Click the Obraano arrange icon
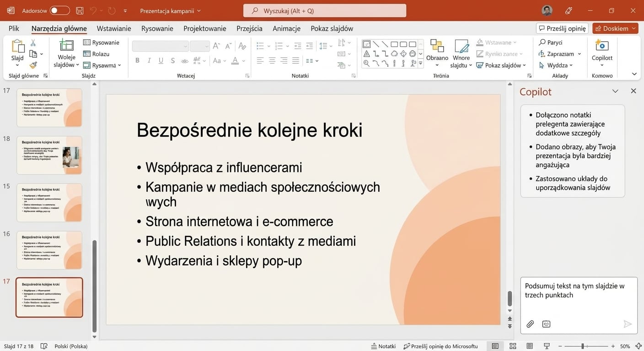This screenshot has width=644, height=351. click(x=437, y=46)
